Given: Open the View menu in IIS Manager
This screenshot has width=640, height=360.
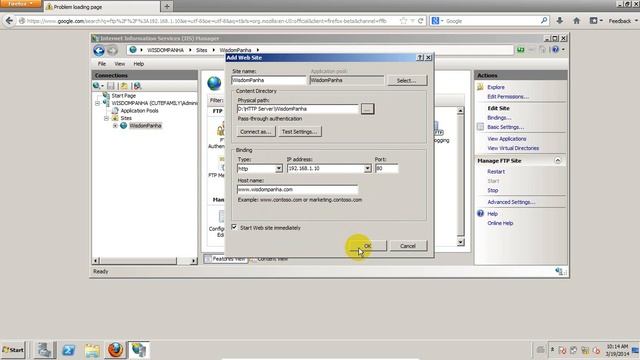Looking at the screenshot, I should click(x=120, y=64).
